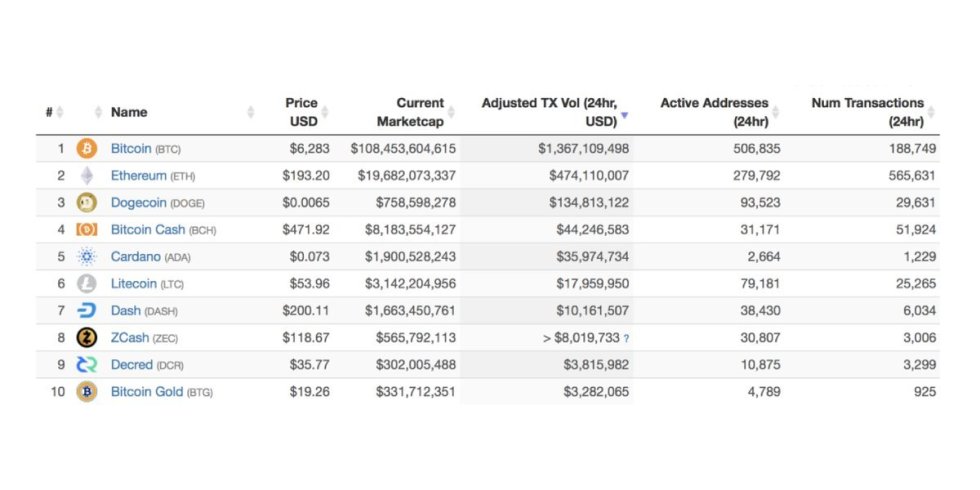Click the question mark beside ZCash volume

pyautogui.click(x=626, y=339)
